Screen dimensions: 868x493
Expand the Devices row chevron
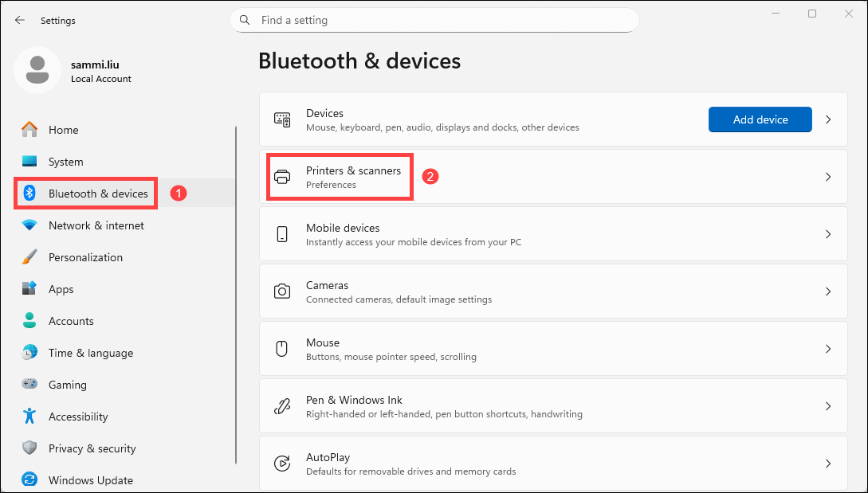pyautogui.click(x=828, y=119)
